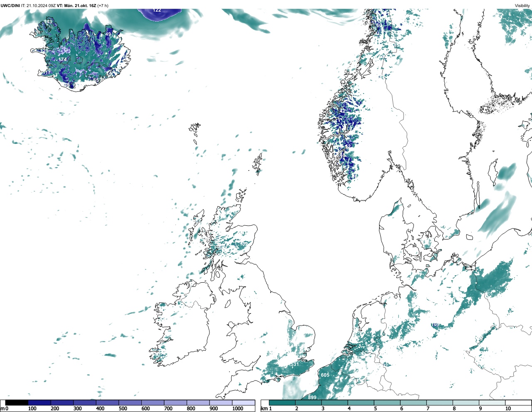532x412 pixels.
Task: Click the '1000' tick label on meter scale
Action: [x=238, y=409]
